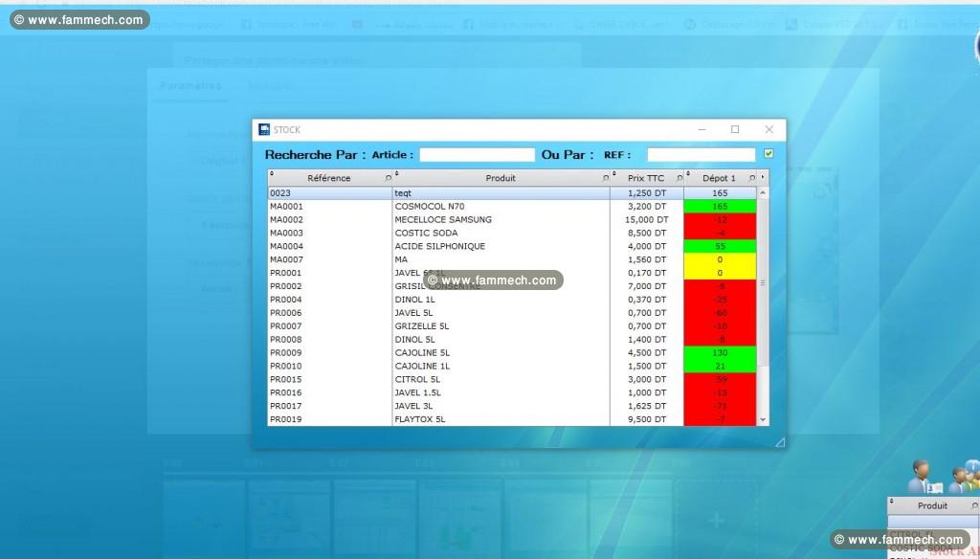Sort by the Produit column header in STOCK
Viewport: 980px width, 559px height.
click(501, 178)
